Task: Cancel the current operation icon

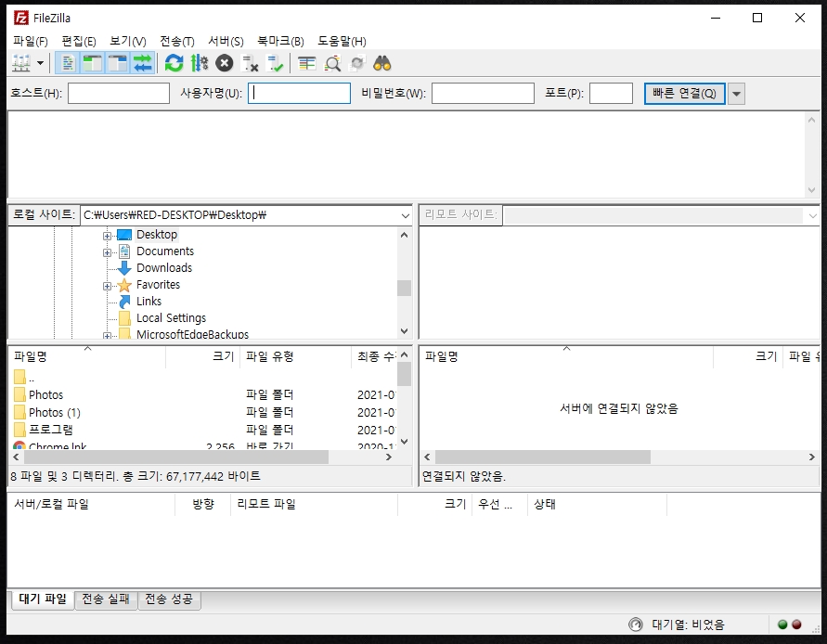Action: pos(225,63)
